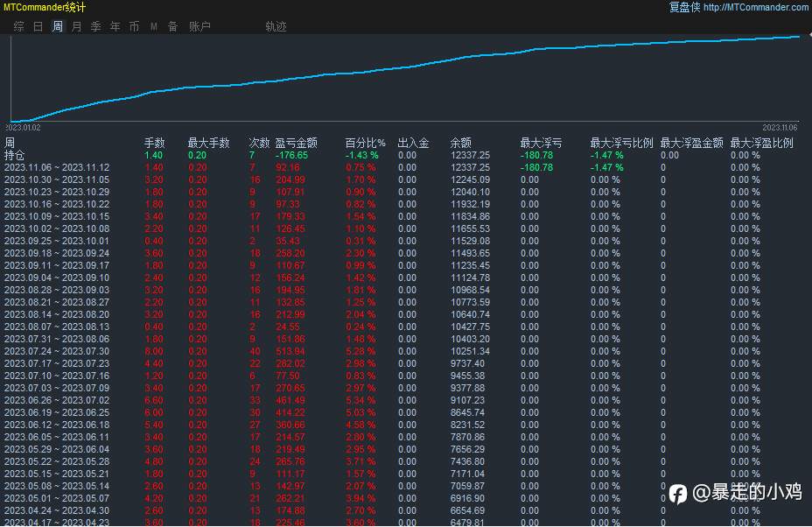
Task: Click the 余额 column header
Action: [461, 143]
